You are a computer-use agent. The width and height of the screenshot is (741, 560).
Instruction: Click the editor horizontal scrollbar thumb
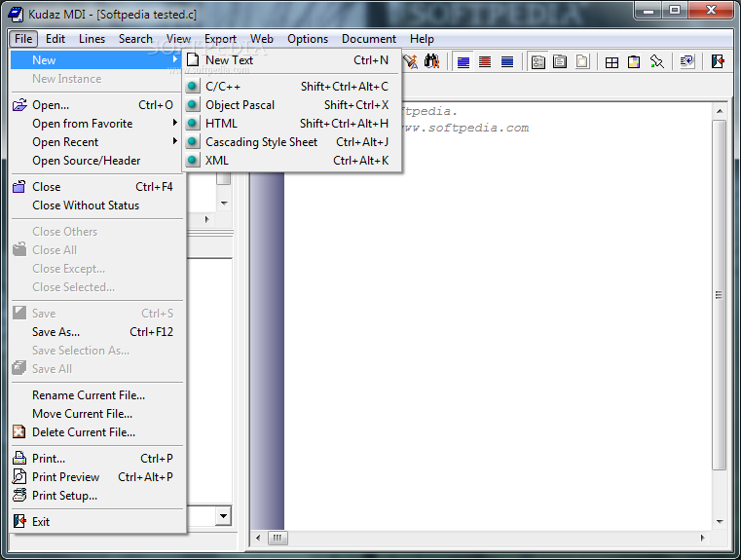(278, 538)
